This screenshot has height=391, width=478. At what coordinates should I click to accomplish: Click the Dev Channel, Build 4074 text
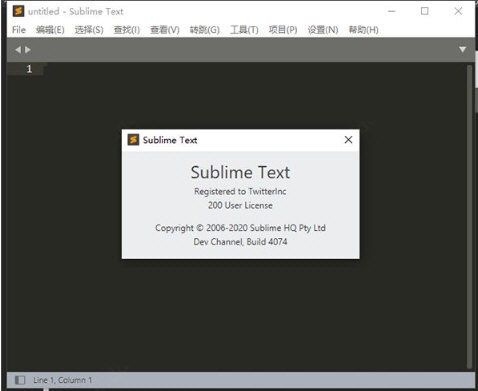tap(240, 242)
